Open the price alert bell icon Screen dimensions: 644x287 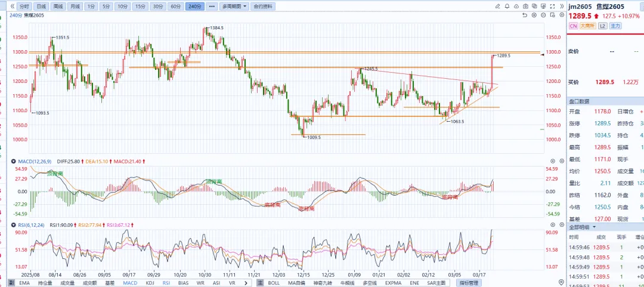(507, 6)
